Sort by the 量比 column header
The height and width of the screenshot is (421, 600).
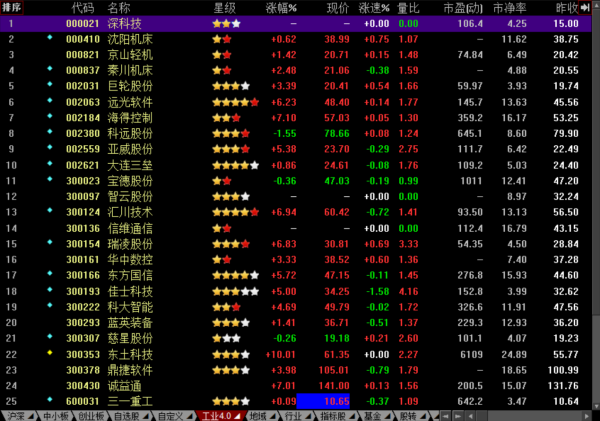tap(408, 8)
